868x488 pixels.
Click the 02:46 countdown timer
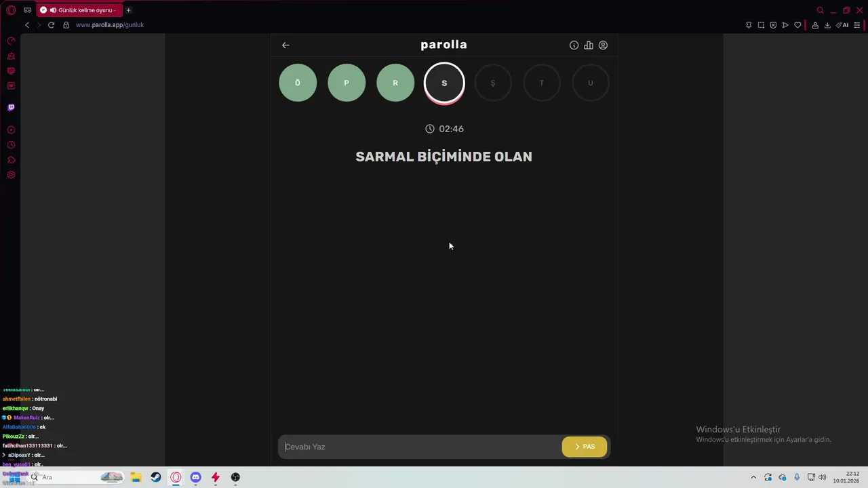[x=444, y=129]
